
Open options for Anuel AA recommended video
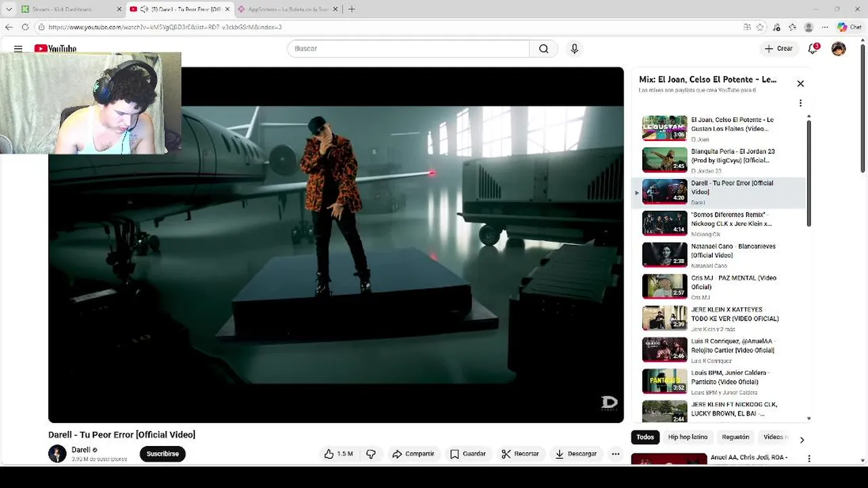click(808, 459)
